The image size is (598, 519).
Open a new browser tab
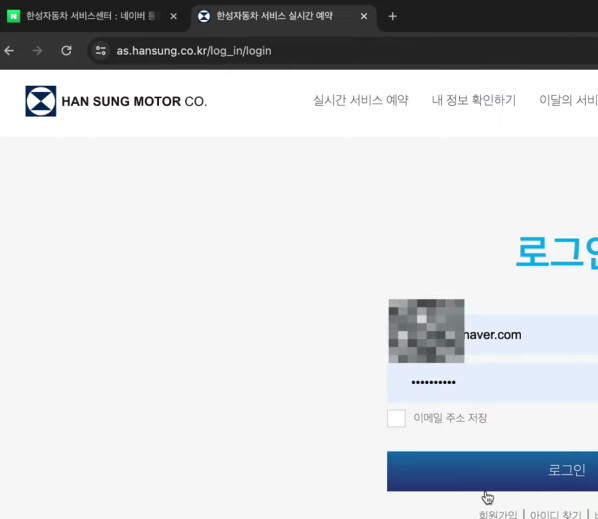coord(392,16)
